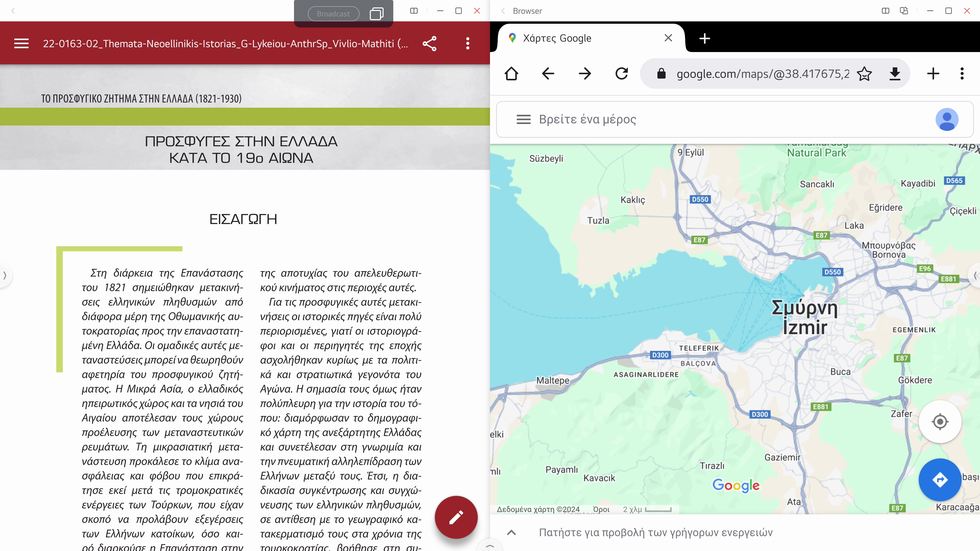The image size is (980, 551).
Task: Click the Tırazlı label on the map
Action: click(712, 466)
